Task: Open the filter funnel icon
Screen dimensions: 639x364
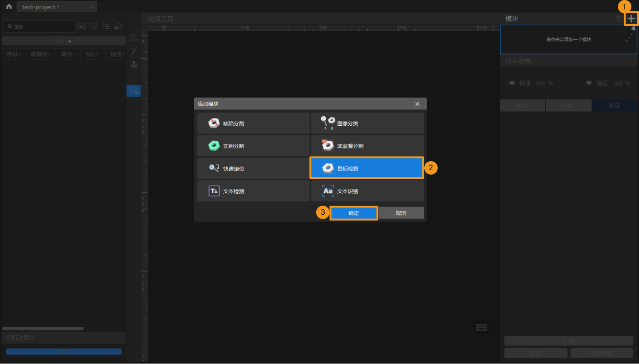Action: pos(94,26)
